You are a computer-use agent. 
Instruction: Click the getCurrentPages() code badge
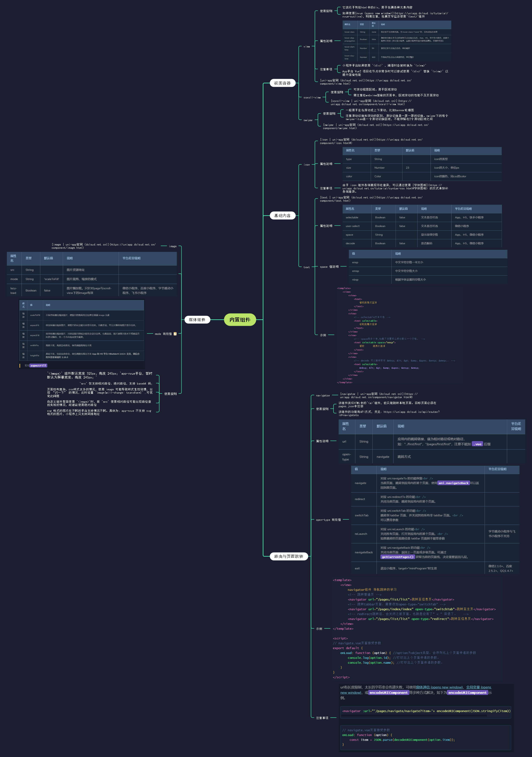click(x=397, y=557)
